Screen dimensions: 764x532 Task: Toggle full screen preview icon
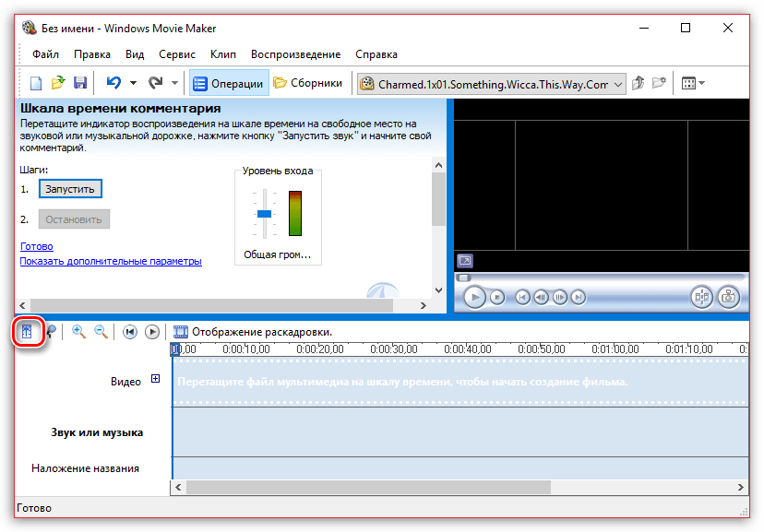pyautogui.click(x=465, y=261)
